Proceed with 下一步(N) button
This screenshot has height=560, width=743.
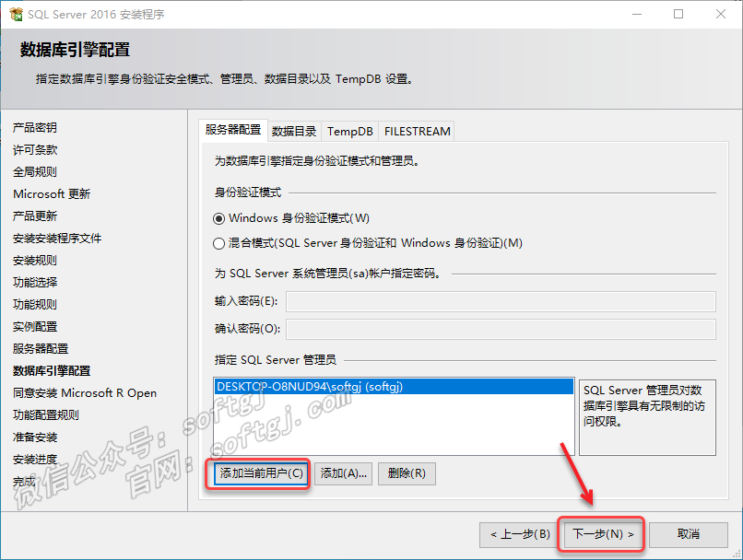tap(602, 534)
